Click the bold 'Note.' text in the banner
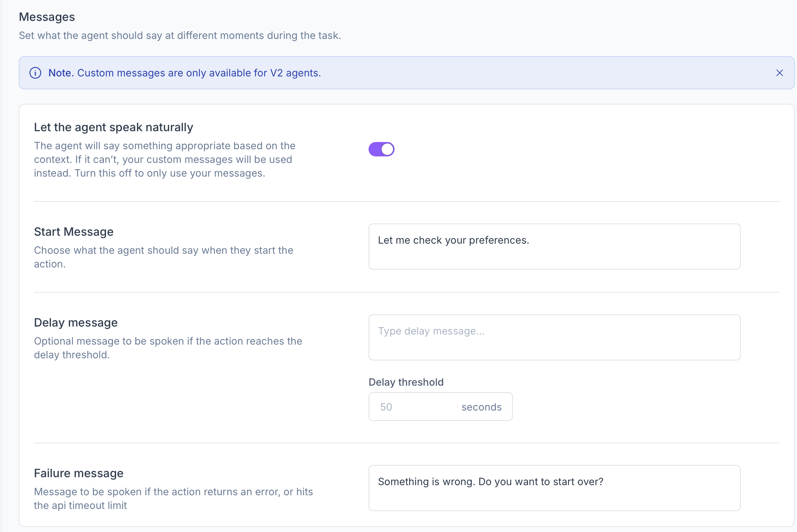The image size is (797, 532). pos(61,73)
